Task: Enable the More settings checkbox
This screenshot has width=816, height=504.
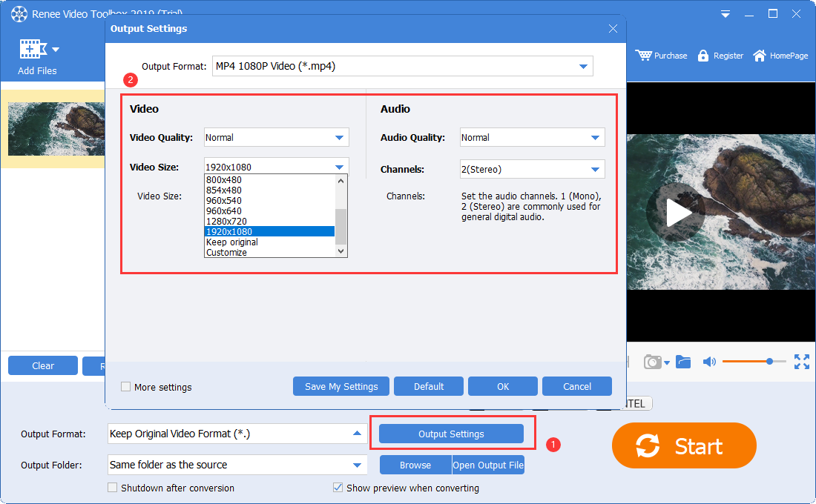Action: pyautogui.click(x=126, y=387)
